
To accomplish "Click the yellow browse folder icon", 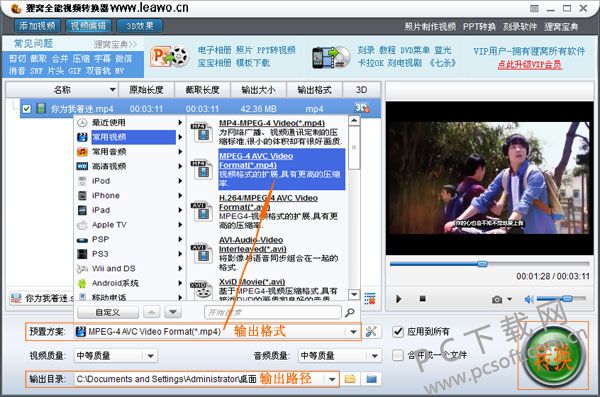I will 350,379.
